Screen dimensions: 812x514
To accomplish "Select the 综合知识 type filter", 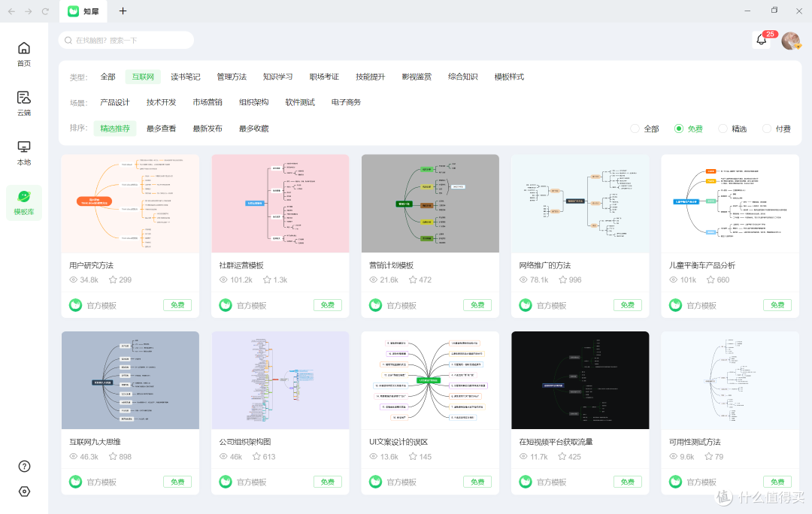I will (x=462, y=77).
